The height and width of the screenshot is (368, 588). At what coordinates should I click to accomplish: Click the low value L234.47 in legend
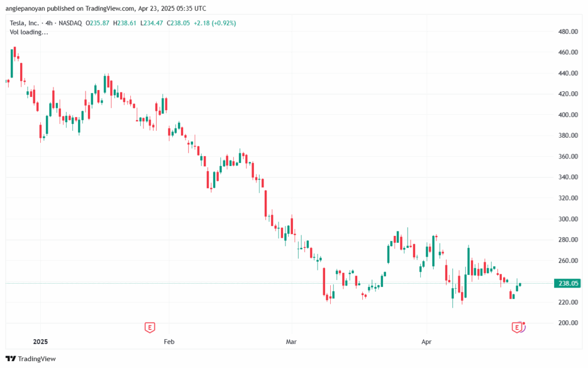pos(152,23)
